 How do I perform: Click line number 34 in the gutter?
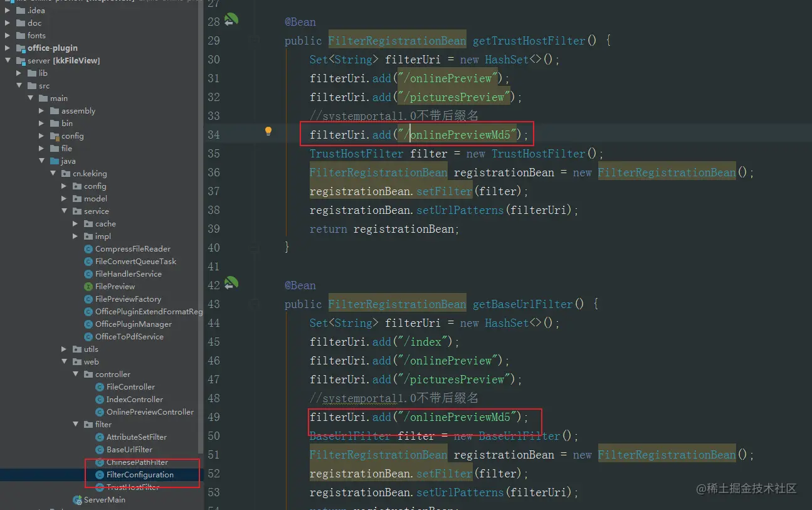click(213, 135)
